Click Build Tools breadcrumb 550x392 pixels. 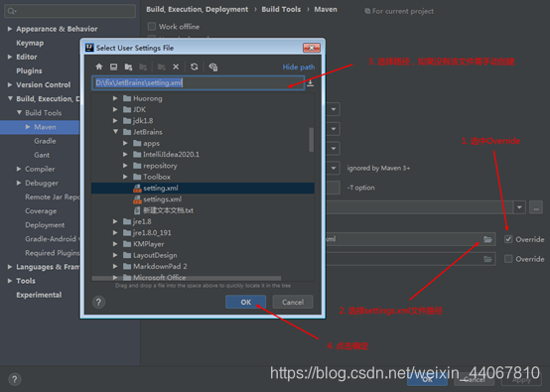click(x=281, y=10)
